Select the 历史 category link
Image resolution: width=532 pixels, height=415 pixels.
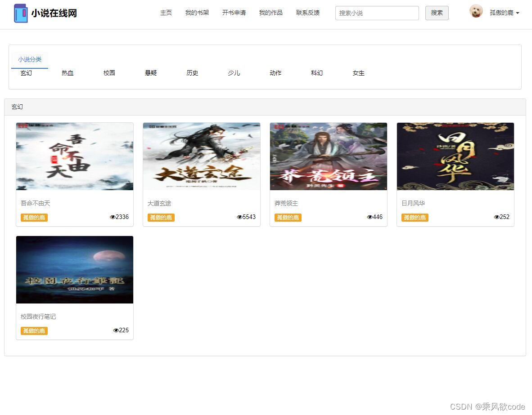(192, 73)
